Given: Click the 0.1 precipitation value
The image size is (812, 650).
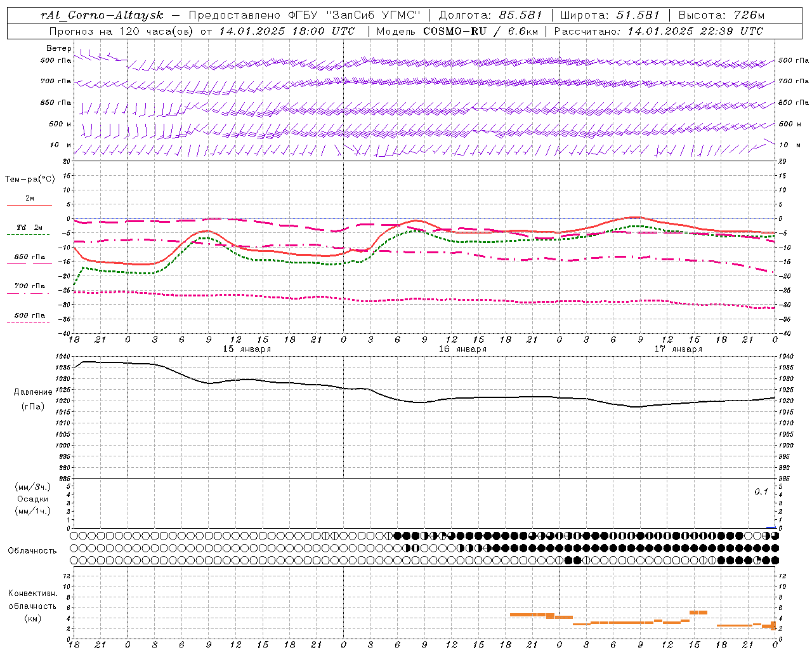Looking at the screenshot, I should point(761,492).
